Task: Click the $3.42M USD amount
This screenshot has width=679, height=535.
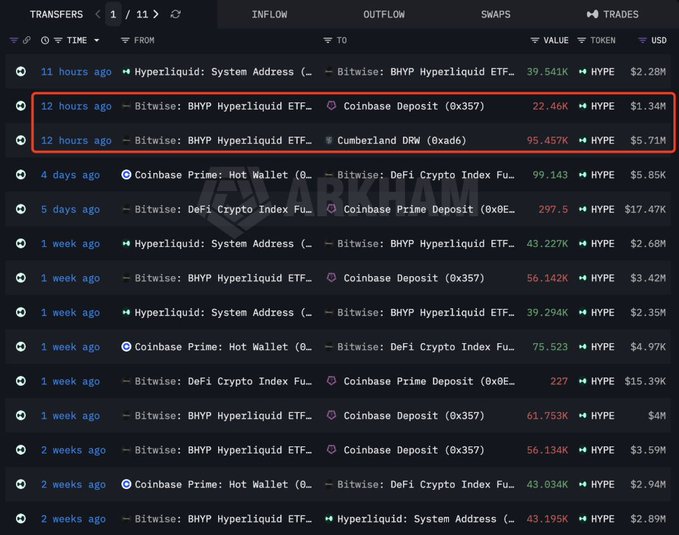Action: coord(648,278)
